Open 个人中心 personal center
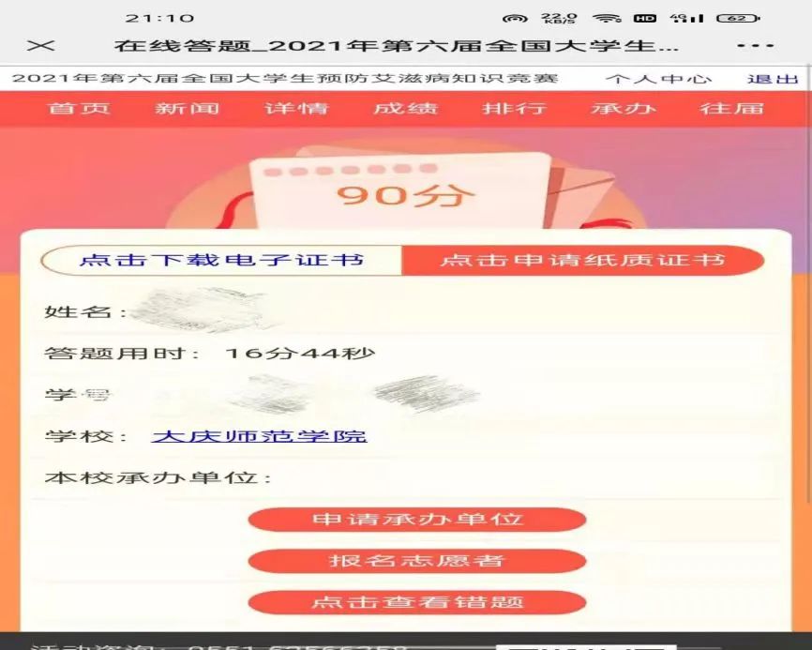The width and height of the screenshot is (812, 650). coord(657,79)
